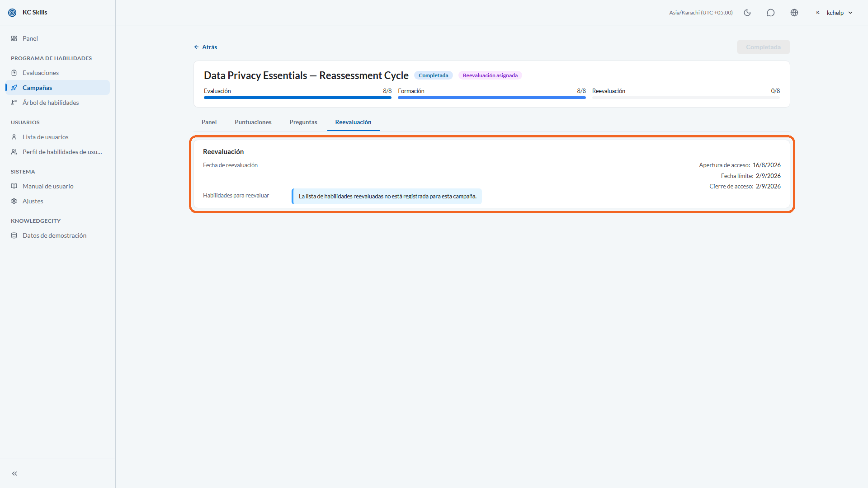
Task: Click the Ajustes gear icon
Action: point(14,201)
